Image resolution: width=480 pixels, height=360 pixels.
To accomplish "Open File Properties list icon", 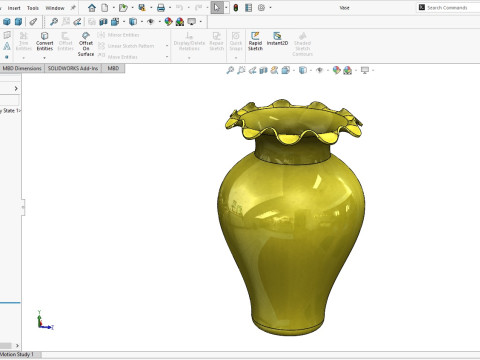I will click(x=248, y=8).
